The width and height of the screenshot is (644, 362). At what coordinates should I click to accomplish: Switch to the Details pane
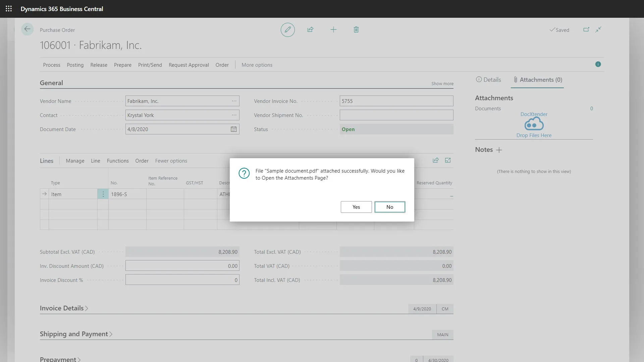[488, 80]
